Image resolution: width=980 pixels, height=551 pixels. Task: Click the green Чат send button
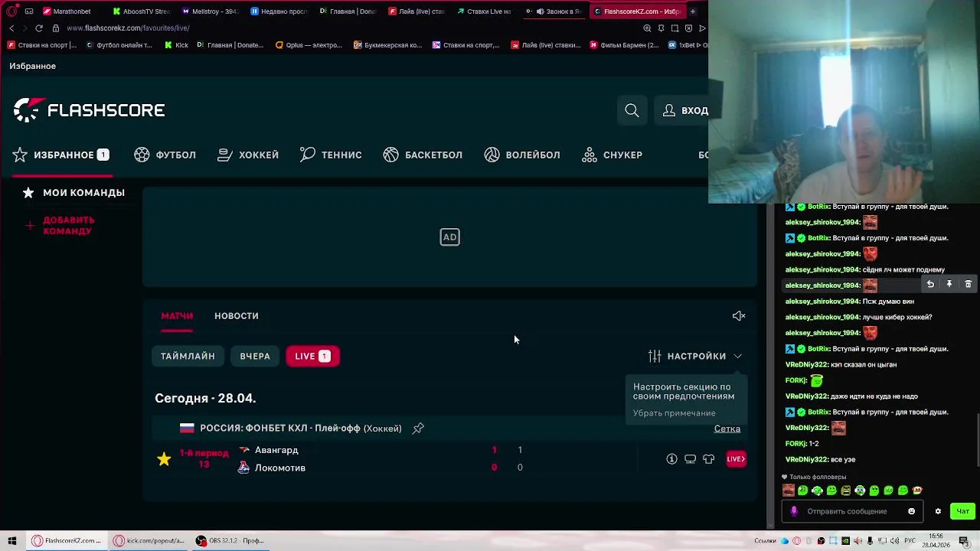pyautogui.click(x=962, y=511)
